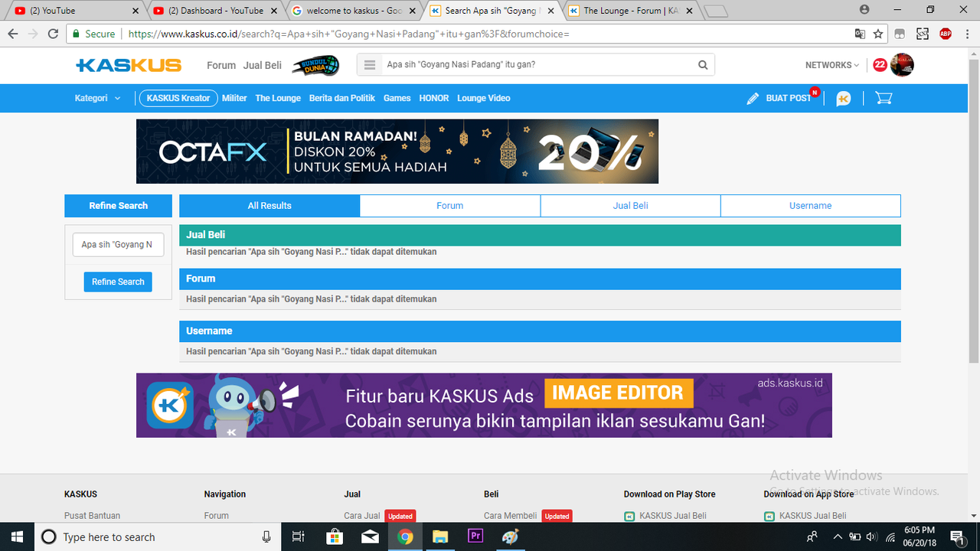Open the Lounge Video link

(x=484, y=98)
